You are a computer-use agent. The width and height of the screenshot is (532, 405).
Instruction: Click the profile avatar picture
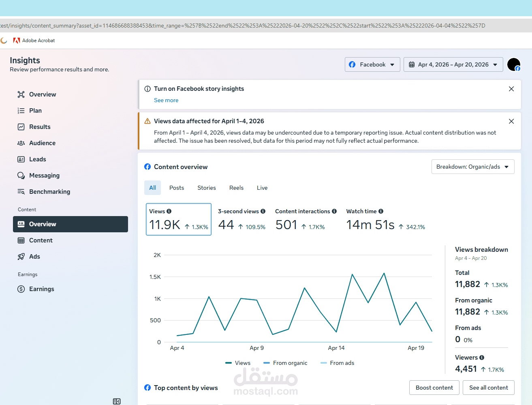(514, 64)
